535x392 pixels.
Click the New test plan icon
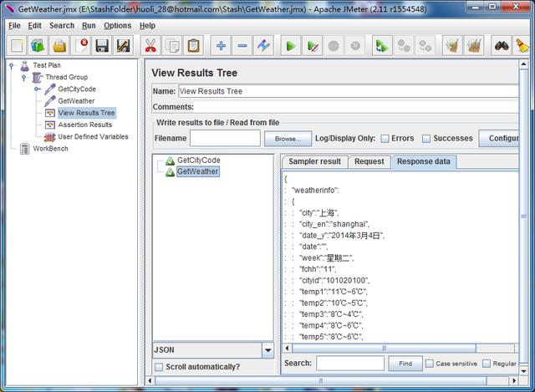[17, 45]
